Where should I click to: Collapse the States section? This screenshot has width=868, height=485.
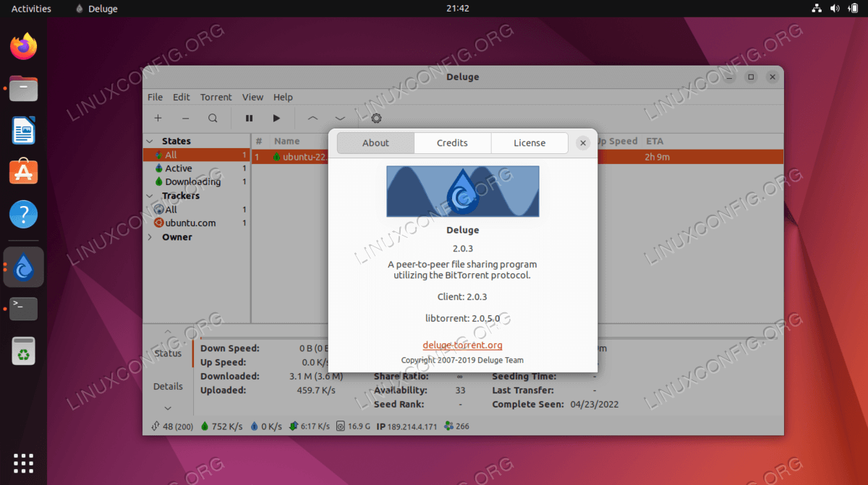[150, 142]
